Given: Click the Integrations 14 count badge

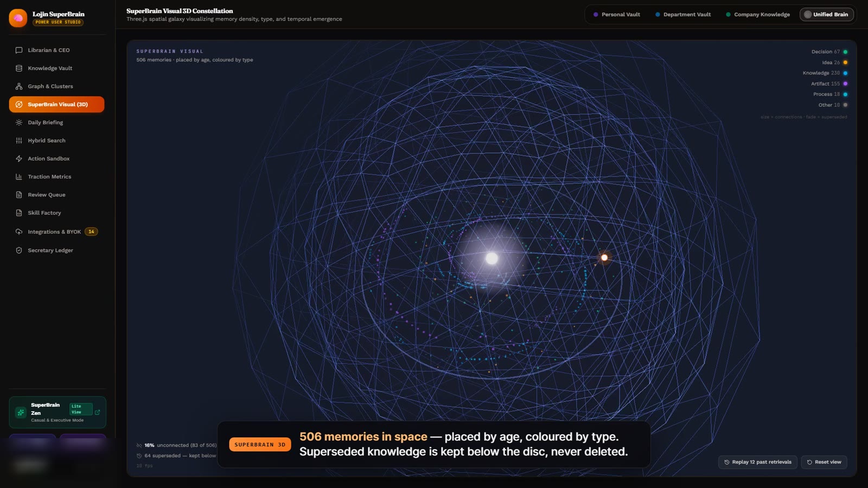Looking at the screenshot, I should coord(91,232).
